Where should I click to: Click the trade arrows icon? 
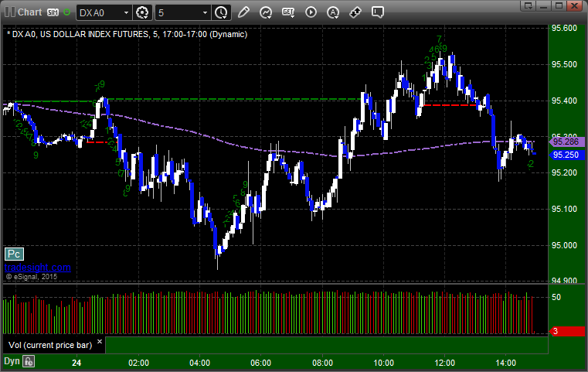pyautogui.click(x=355, y=12)
